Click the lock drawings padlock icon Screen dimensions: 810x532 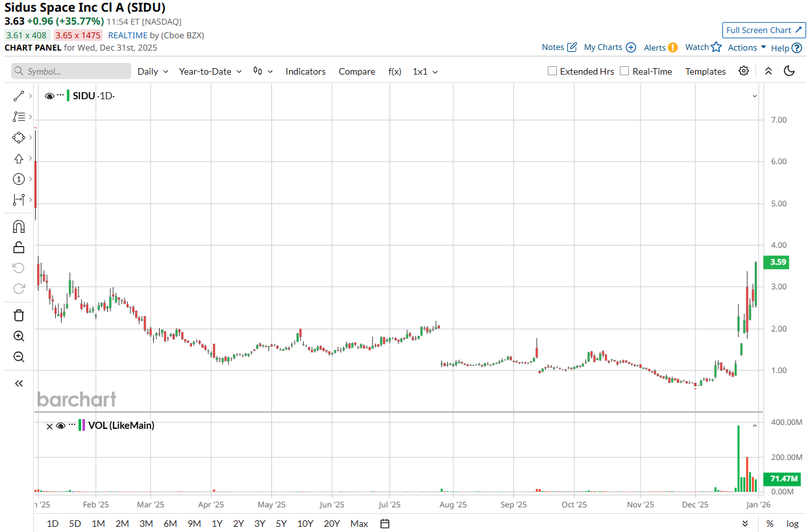[x=19, y=247]
